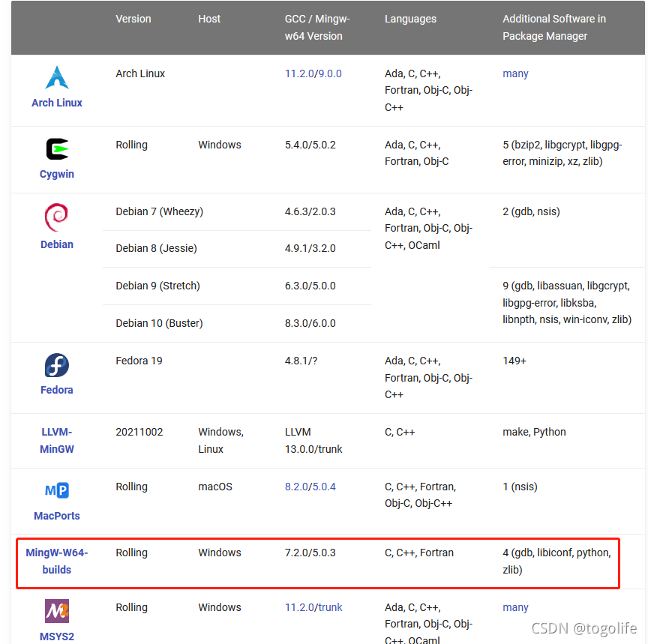
Task: Click Rolling version in the MacPorts row
Action: coord(131,487)
